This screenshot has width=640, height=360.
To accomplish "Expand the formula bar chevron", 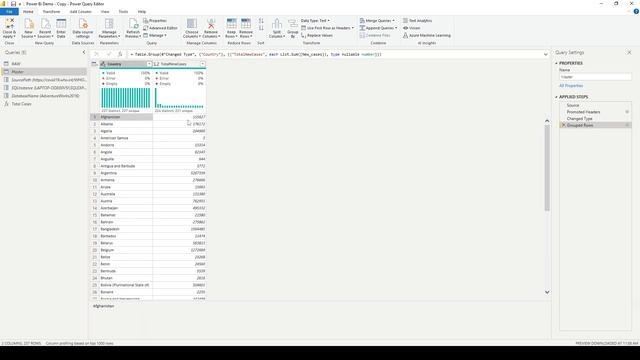I will 546,54.
